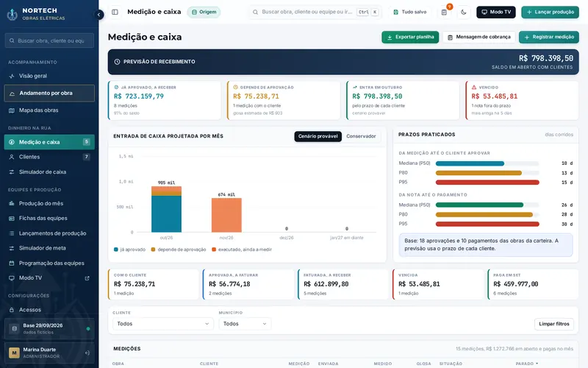Select the Cenário provável toggle
The width and height of the screenshot is (588, 368).
click(x=318, y=136)
